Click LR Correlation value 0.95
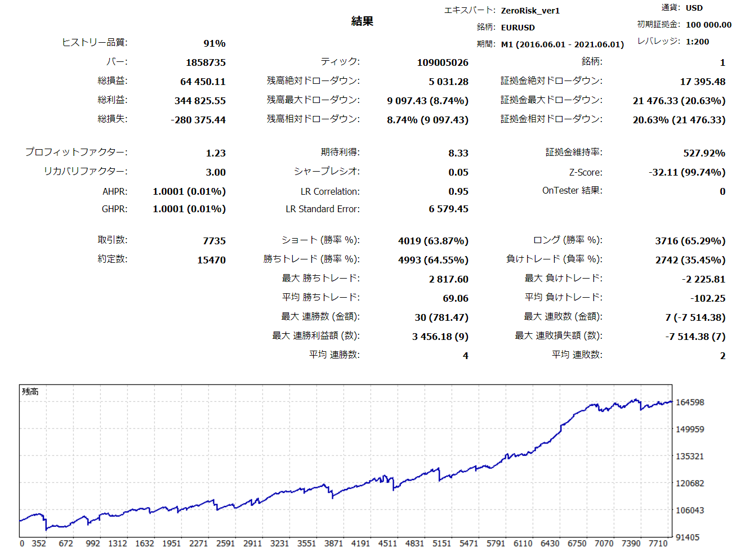754x560 pixels. tap(458, 191)
